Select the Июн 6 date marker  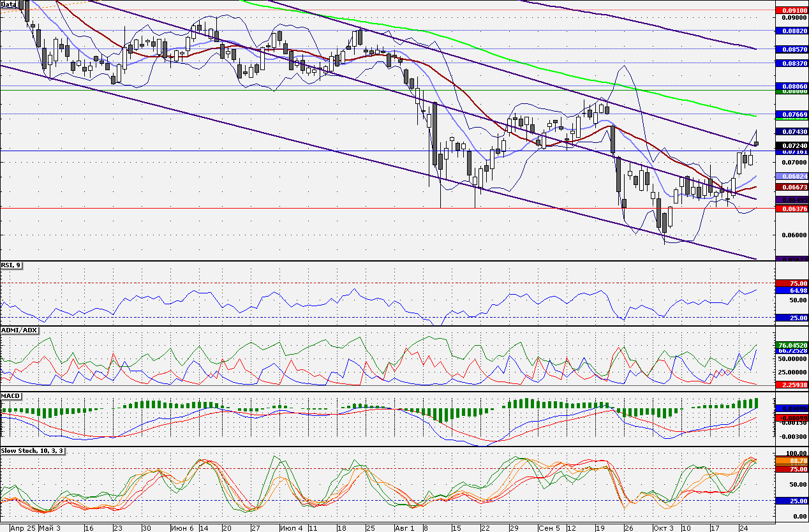pyautogui.click(x=183, y=528)
